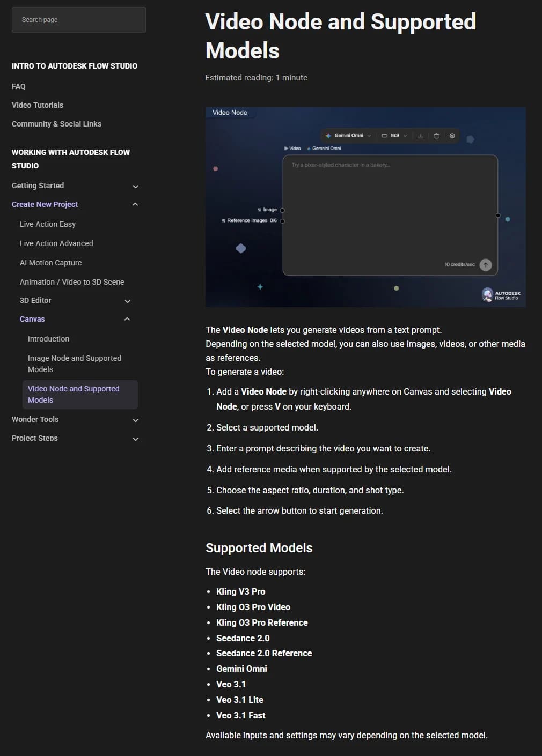The image size is (542, 756).
Task: Click the arrow generate button in node
Action: click(485, 264)
